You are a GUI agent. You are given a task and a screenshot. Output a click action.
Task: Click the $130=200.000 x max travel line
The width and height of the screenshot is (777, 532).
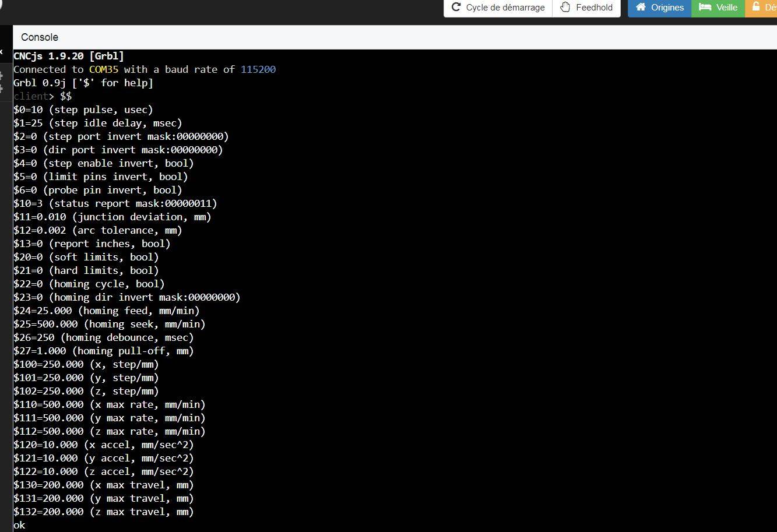pos(104,485)
